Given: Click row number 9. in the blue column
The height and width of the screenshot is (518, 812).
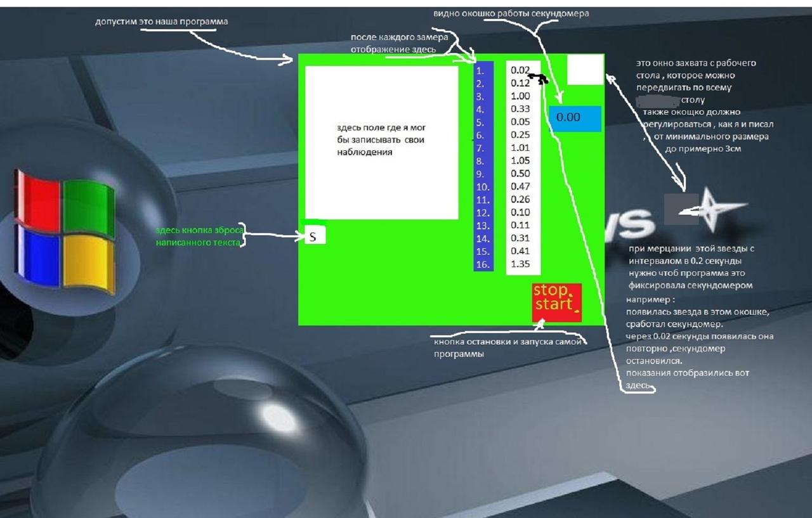Looking at the screenshot, I should coord(480,174).
